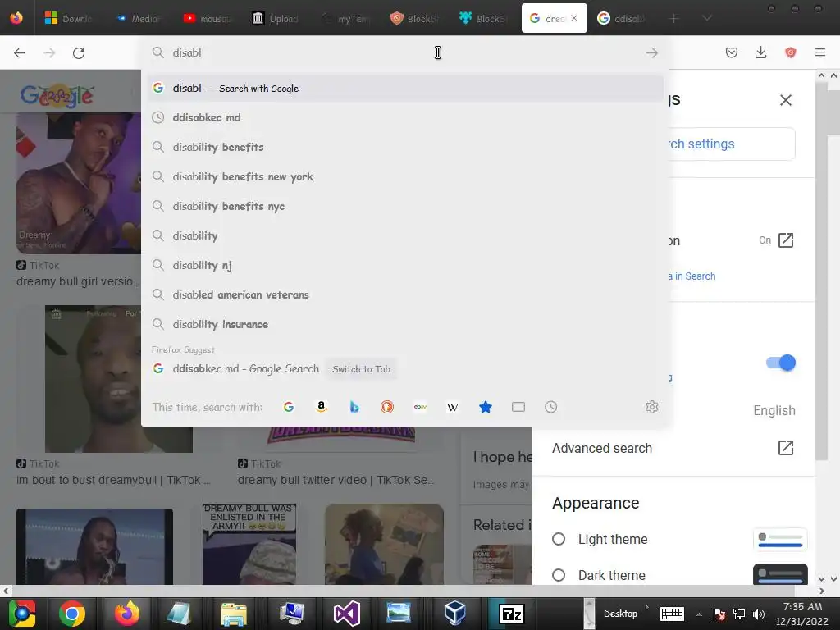Click the 'in Search' link
This screenshot has height=630, width=840.
pyautogui.click(x=695, y=276)
